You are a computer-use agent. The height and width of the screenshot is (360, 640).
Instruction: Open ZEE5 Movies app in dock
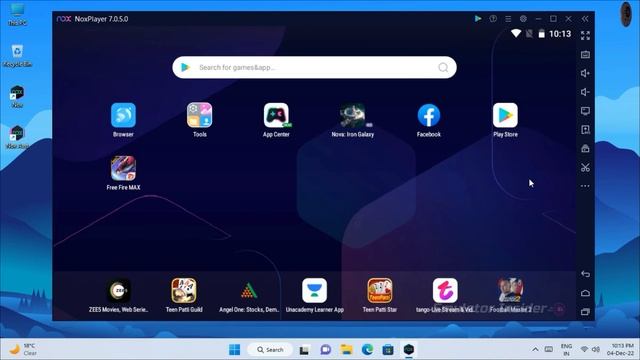118,291
